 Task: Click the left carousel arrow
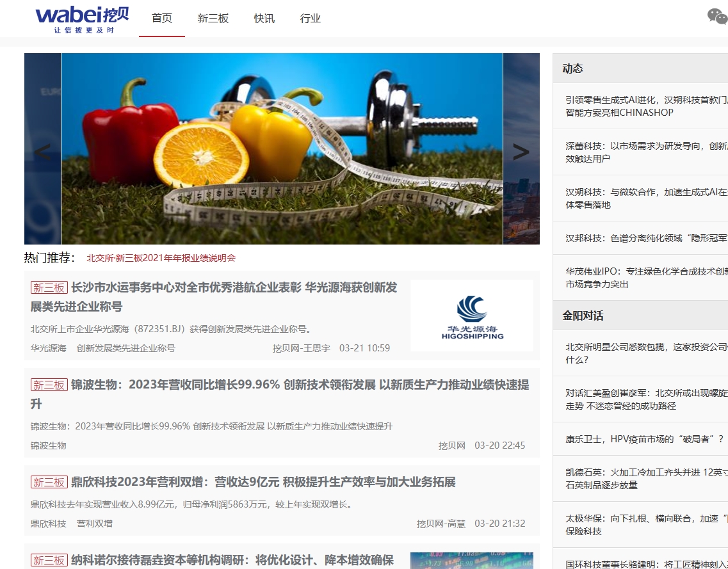(x=42, y=151)
